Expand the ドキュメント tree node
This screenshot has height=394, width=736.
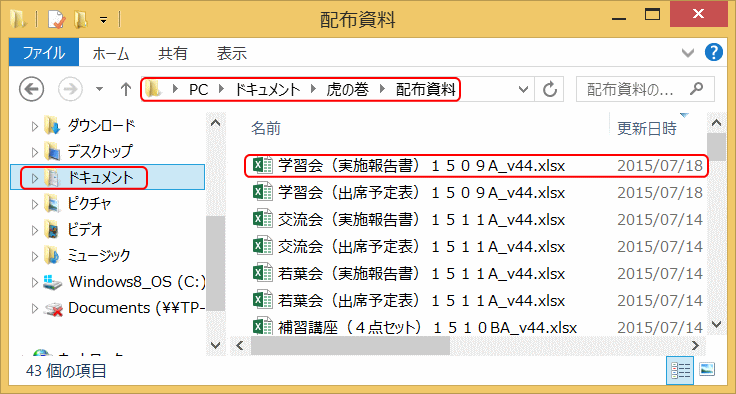(34, 178)
